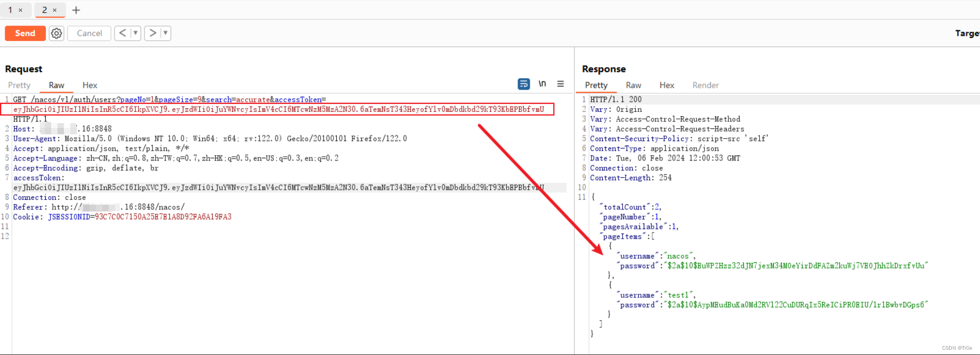Click the Content-Security-Policy response header

tap(679, 139)
